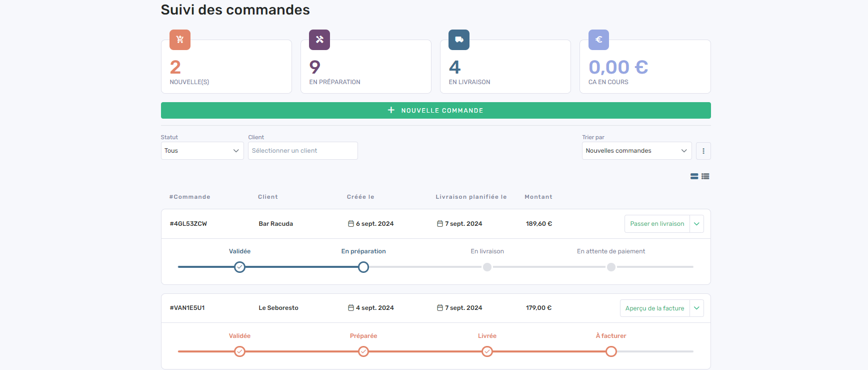The image size is (868, 370).
Task: Click Aperçu de la facture button
Action: click(655, 308)
